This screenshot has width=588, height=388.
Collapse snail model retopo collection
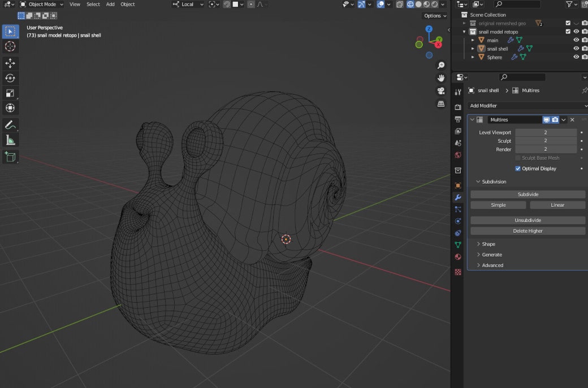pyautogui.click(x=464, y=32)
